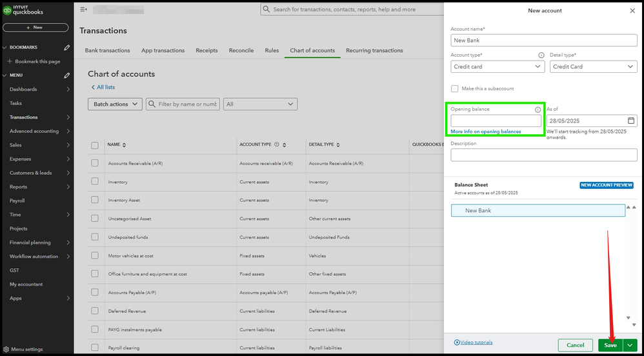Click the balance sheet preview scrollbar down arrow
This screenshot has height=356, width=644.
pos(628,317)
